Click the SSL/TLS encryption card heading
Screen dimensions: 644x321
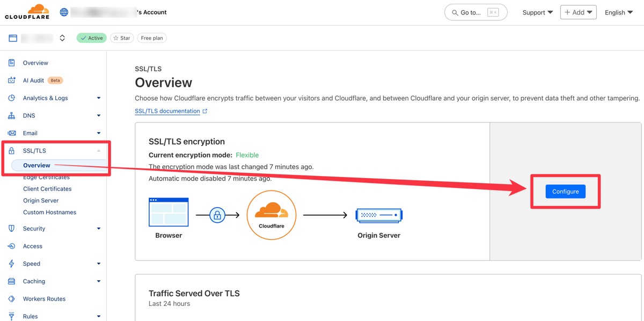[187, 142]
